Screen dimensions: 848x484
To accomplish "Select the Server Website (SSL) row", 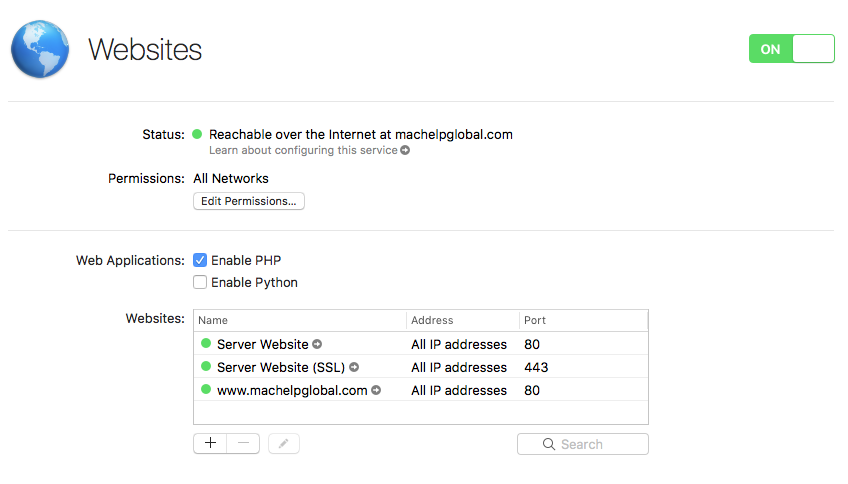I will pyautogui.click(x=420, y=367).
